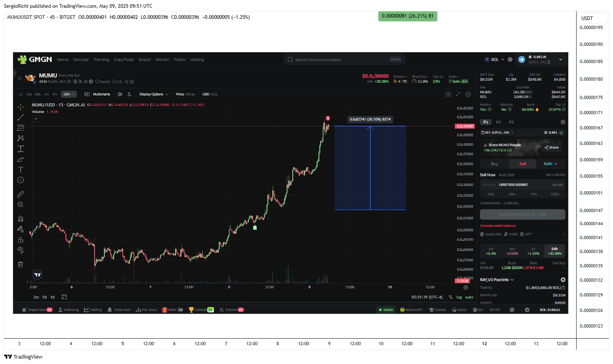The width and height of the screenshot is (613, 364).
Task: Select the P2 preset tab
Action: 498,122
